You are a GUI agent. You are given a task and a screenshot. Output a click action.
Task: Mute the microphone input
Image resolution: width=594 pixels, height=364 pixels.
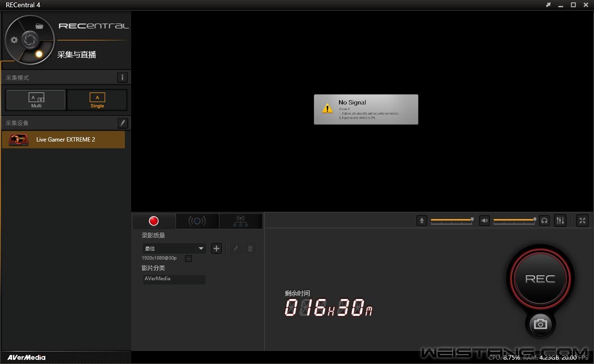pyautogui.click(x=422, y=221)
